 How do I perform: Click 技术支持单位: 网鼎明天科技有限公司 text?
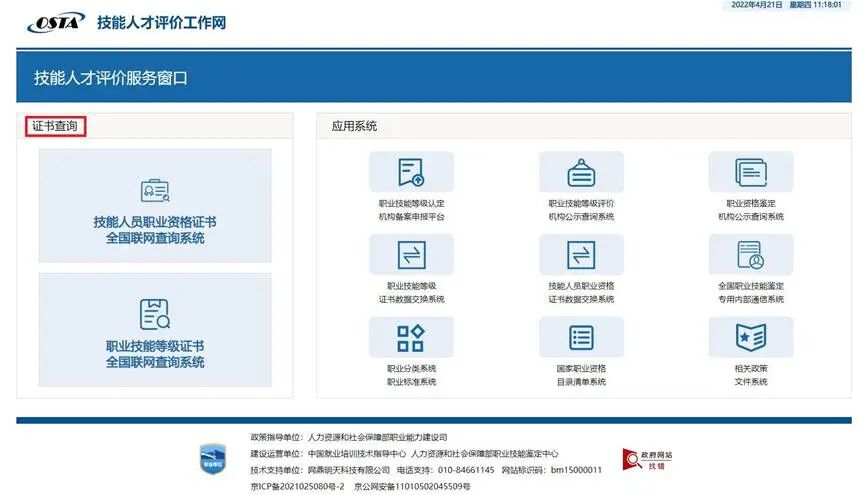(x=320, y=470)
